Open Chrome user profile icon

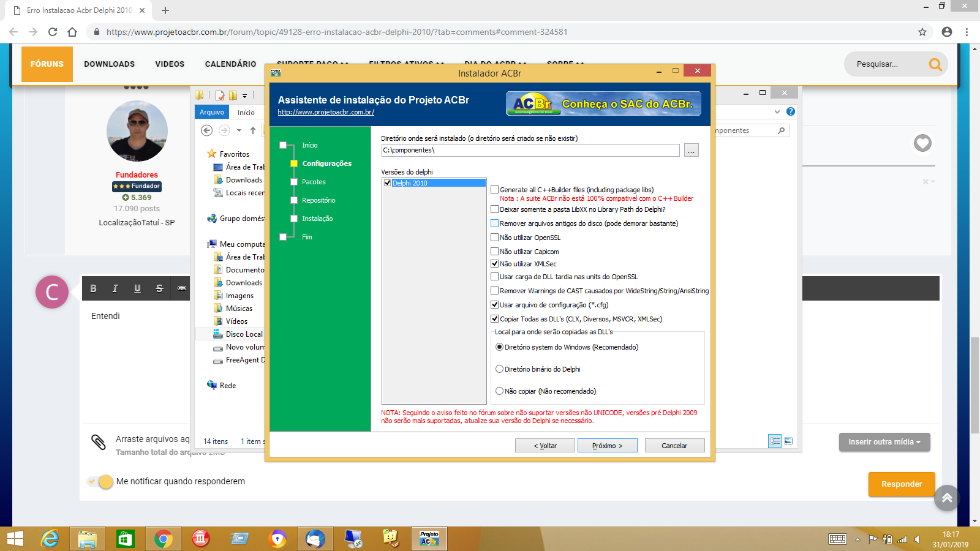click(x=947, y=32)
